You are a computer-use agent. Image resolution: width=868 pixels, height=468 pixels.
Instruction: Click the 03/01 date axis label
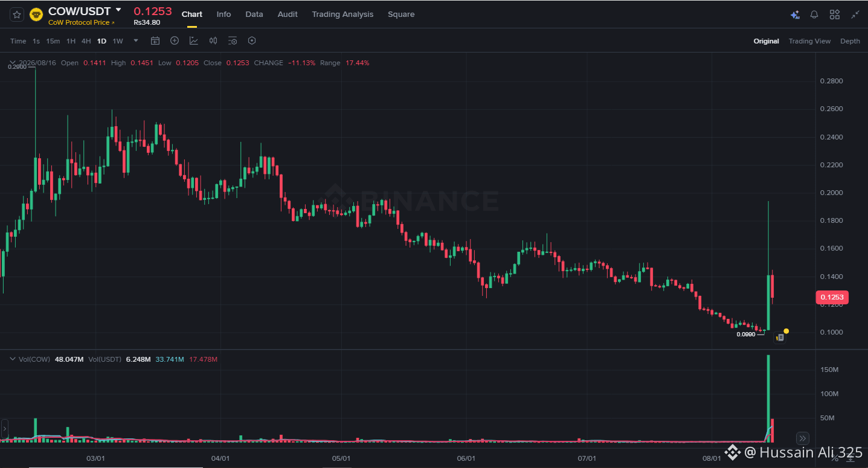(96, 458)
